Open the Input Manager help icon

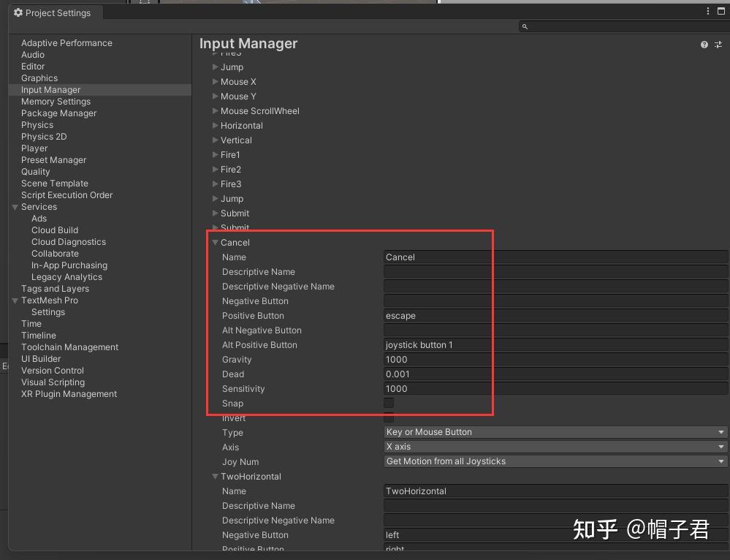[704, 44]
